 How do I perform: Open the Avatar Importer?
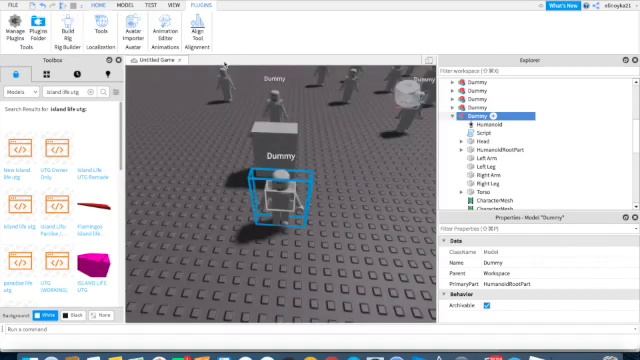133,27
